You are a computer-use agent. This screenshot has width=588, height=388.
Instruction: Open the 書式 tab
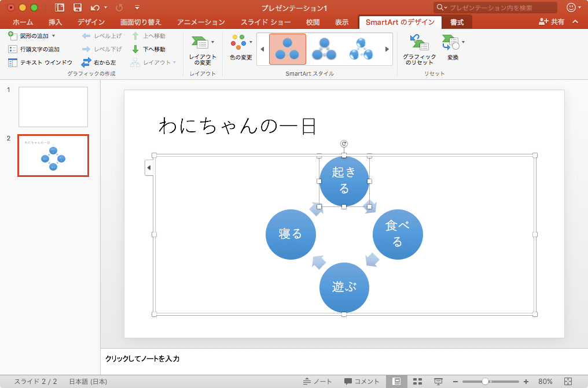click(x=457, y=23)
